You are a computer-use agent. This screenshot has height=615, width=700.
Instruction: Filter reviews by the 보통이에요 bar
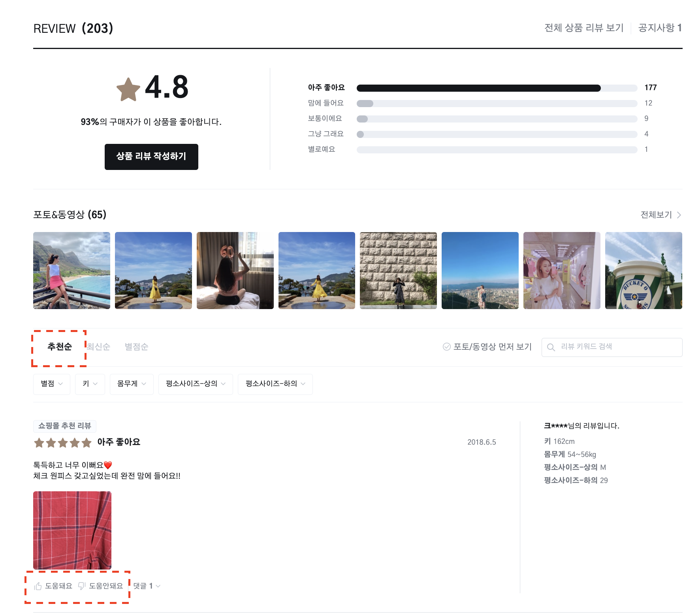497,119
